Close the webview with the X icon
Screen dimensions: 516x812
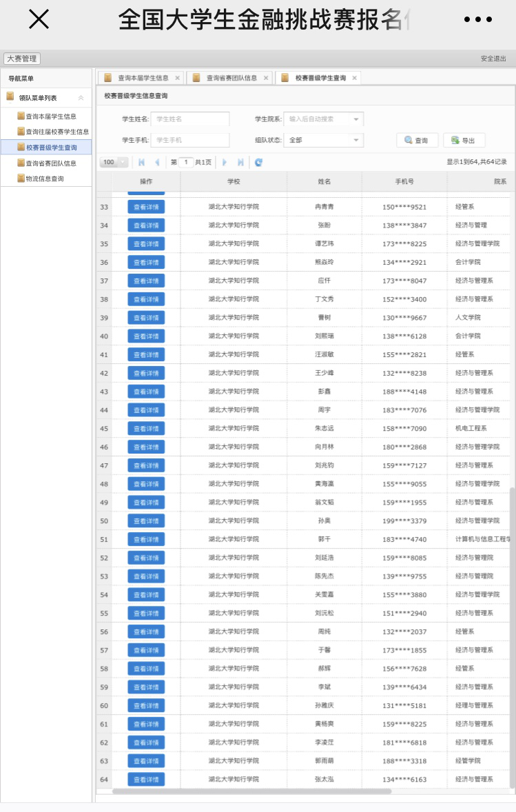[39, 19]
